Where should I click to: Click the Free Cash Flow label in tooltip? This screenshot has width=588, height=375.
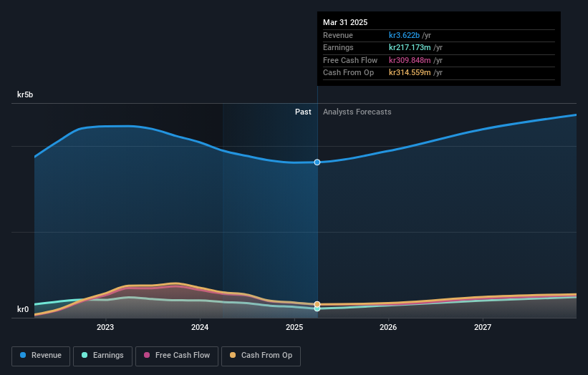(x=350, y=60)
